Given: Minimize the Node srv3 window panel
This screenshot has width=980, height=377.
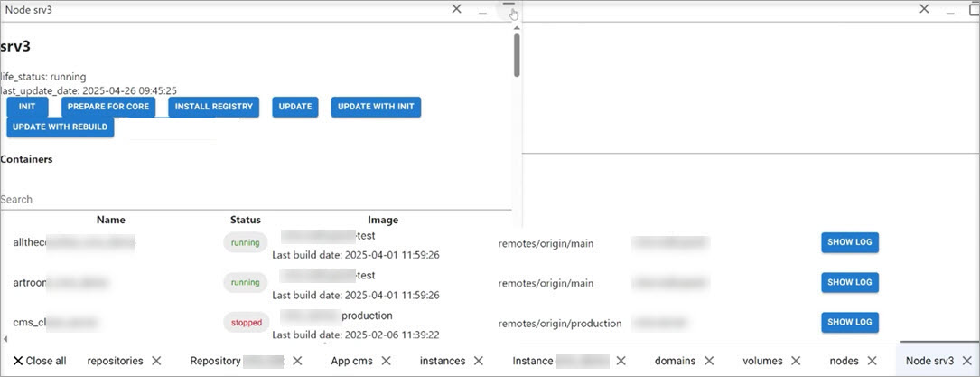Looking at the screenshot, I should point(482,11).
